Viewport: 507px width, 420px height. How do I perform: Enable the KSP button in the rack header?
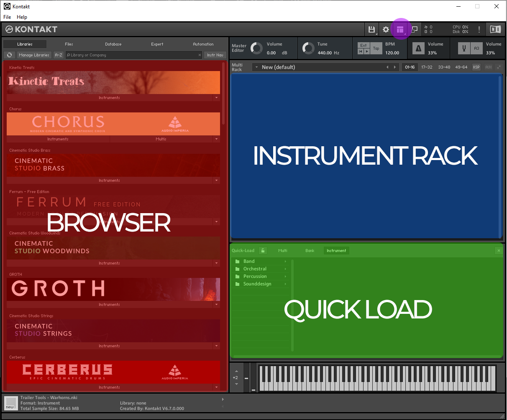point(476,67)
